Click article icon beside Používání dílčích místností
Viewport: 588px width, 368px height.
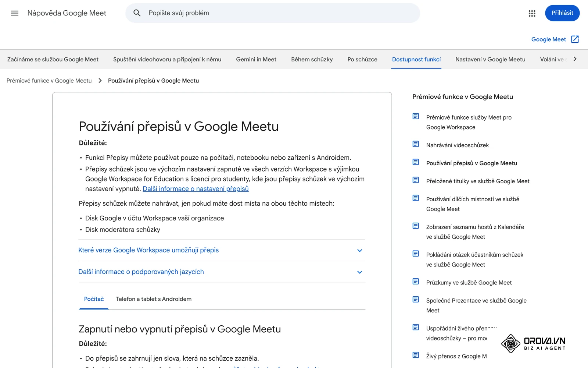(416, 198)
